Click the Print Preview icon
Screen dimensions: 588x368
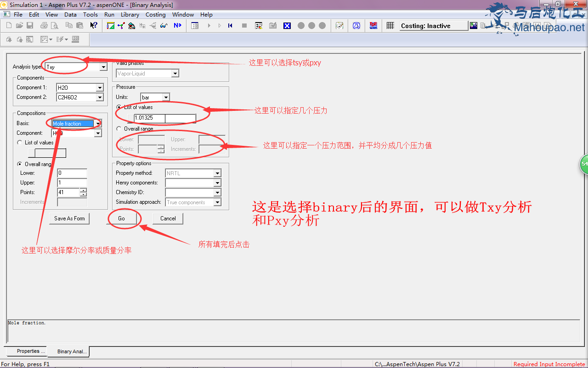(x=54, y=26)
